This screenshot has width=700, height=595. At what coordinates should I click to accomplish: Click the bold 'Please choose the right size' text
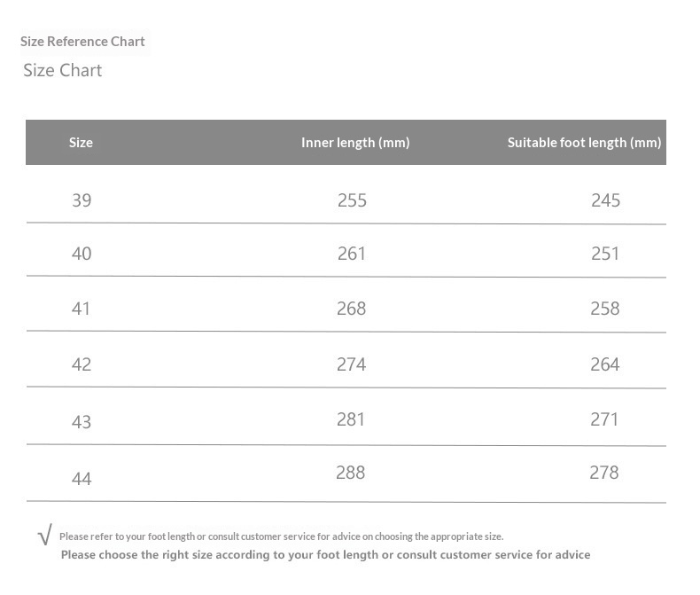325,555
